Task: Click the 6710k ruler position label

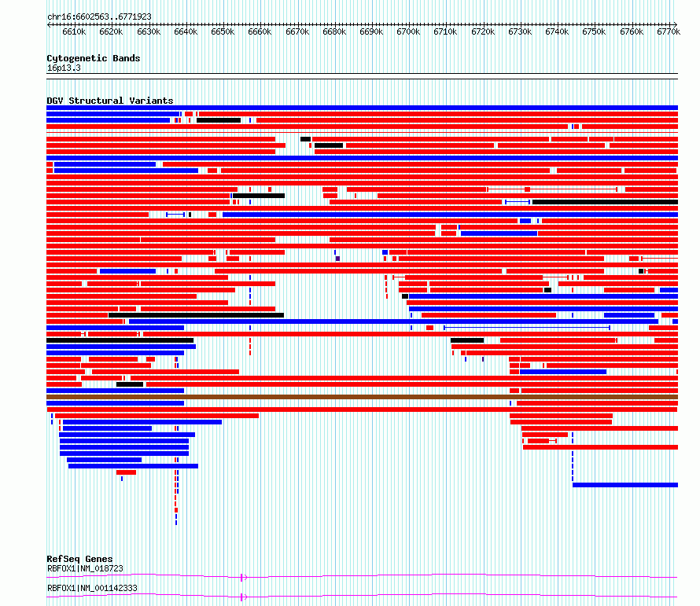Action: click(445, 31)
